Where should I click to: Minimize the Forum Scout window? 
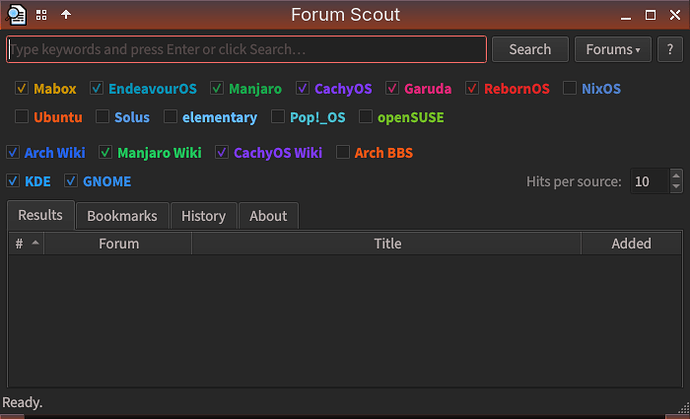[626, 16]
